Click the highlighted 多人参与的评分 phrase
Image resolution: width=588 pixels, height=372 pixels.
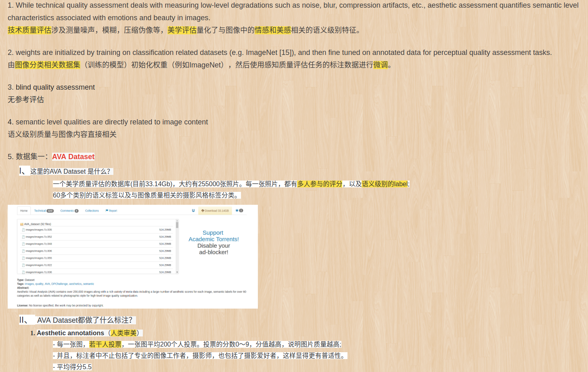click(320, 184)
